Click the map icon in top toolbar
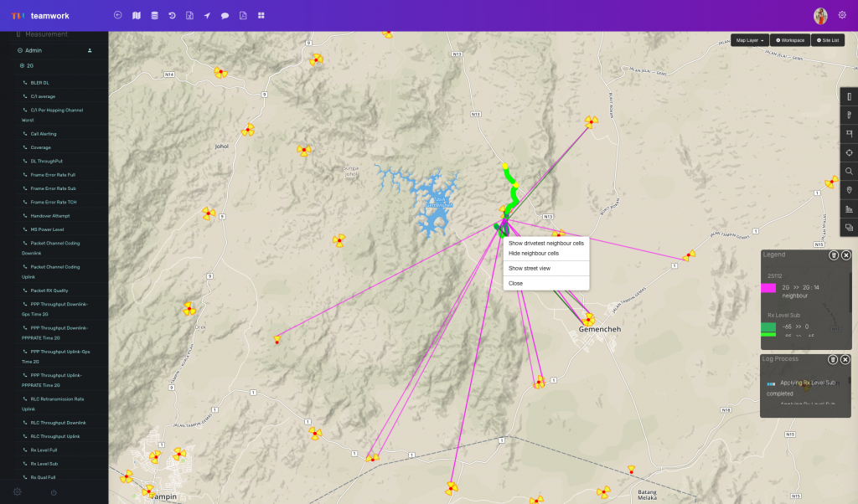Screen dimensions: 858x504 (136, 15)
